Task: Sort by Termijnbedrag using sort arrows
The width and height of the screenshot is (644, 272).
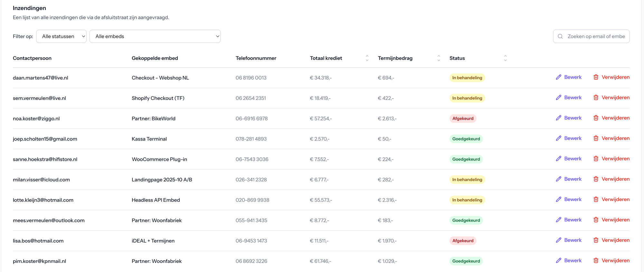Action: (439, 58)
